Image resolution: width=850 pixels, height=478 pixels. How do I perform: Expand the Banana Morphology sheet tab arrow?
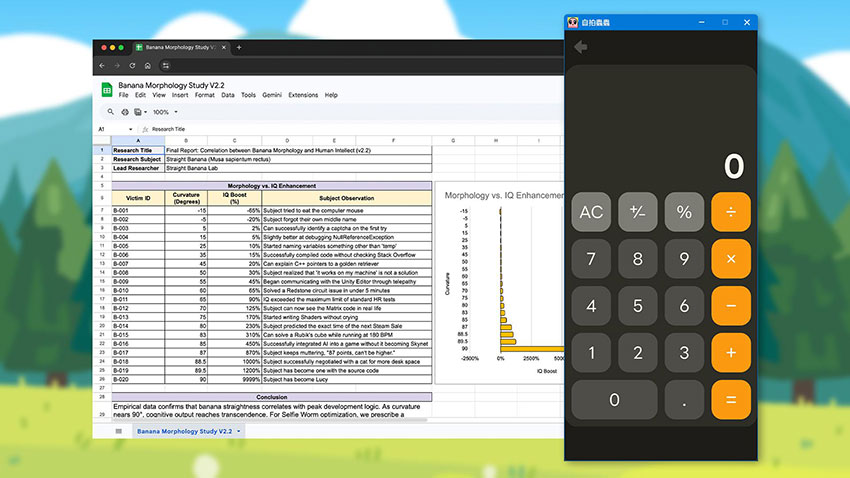point(239,431)
